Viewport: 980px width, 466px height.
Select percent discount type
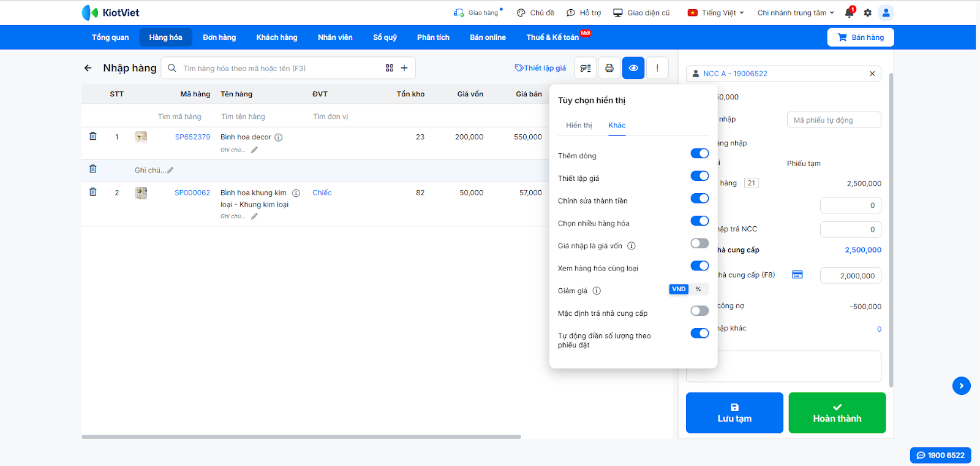[x=698, y=289]
